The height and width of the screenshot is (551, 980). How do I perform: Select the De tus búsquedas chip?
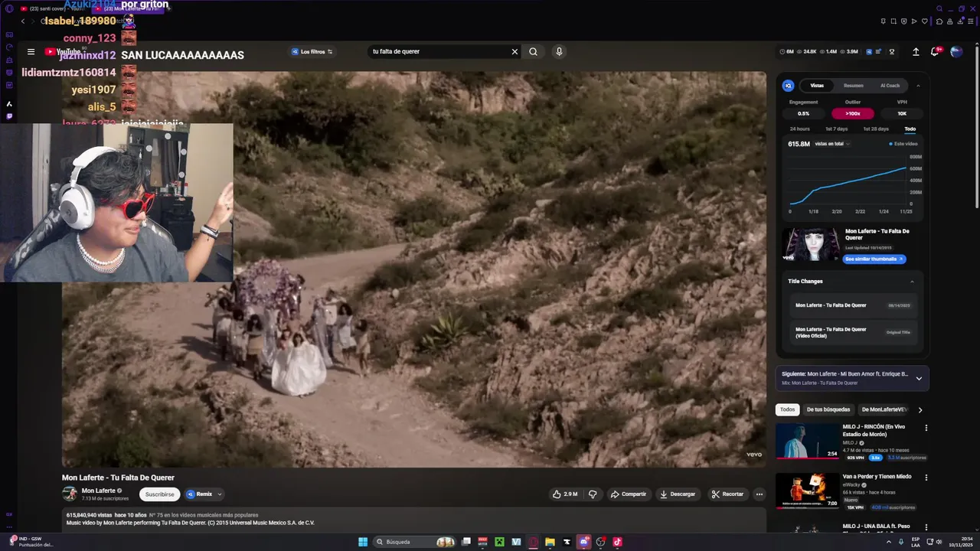pos(828,409)
